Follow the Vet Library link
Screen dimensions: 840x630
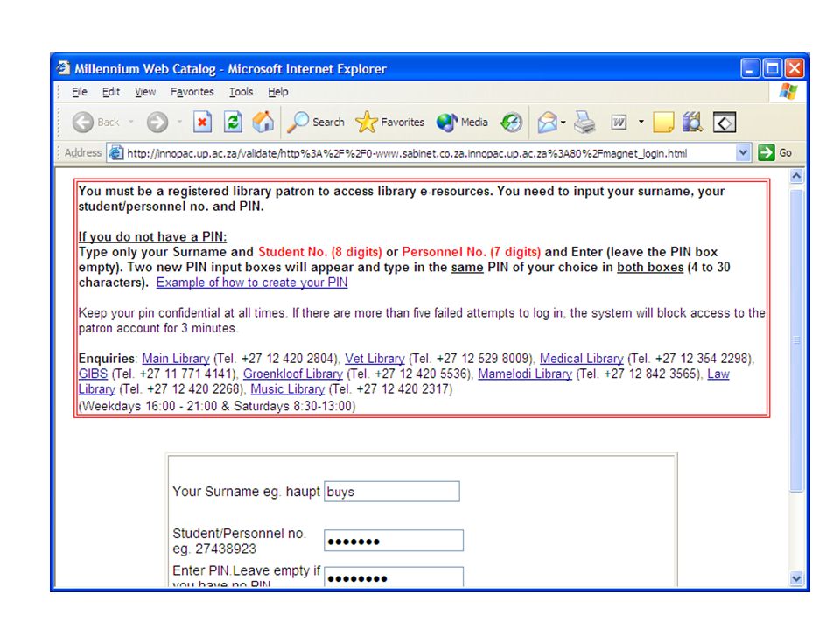tap(374, 359)
